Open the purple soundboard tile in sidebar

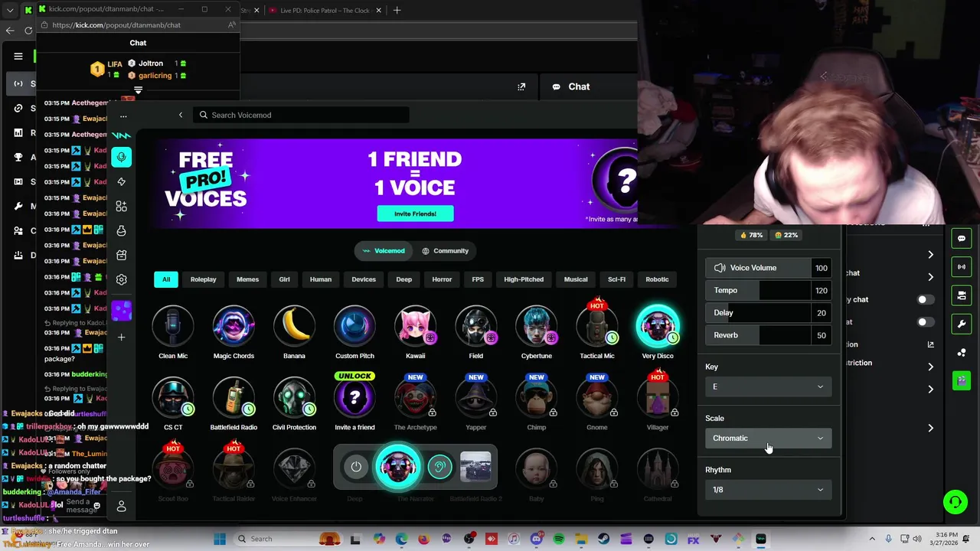[121, 310]
